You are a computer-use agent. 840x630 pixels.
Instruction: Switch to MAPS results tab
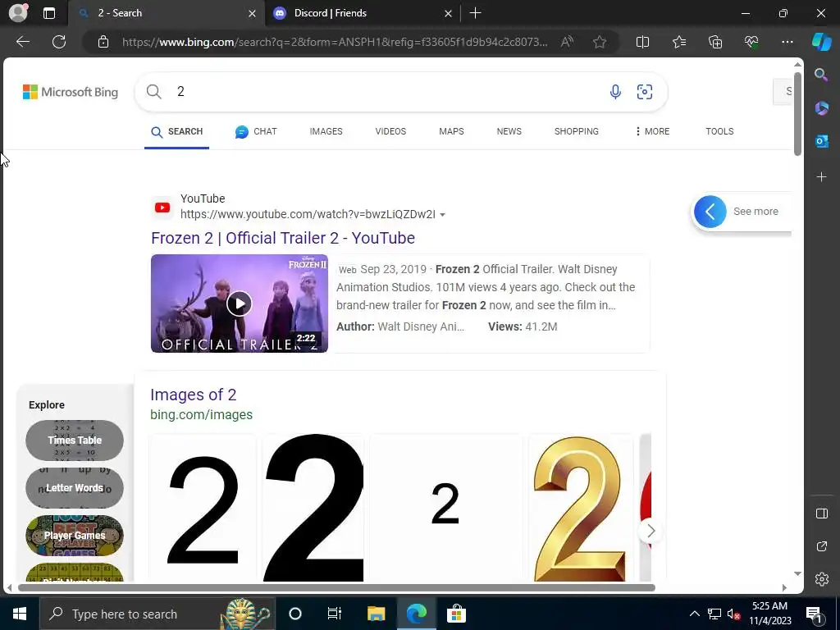click(451, 131)
